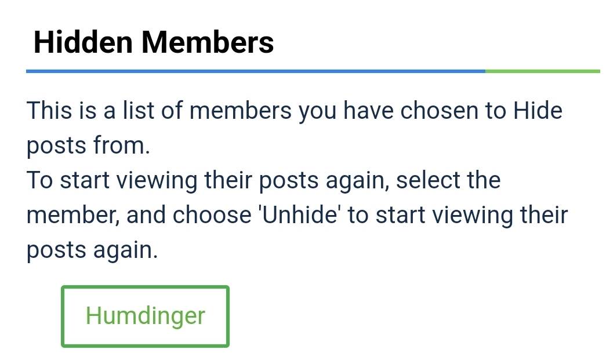Viewport: 606px width, 364px height.
Task: Click the words 'select the' in the description
Action: click(x=448, y=180)
